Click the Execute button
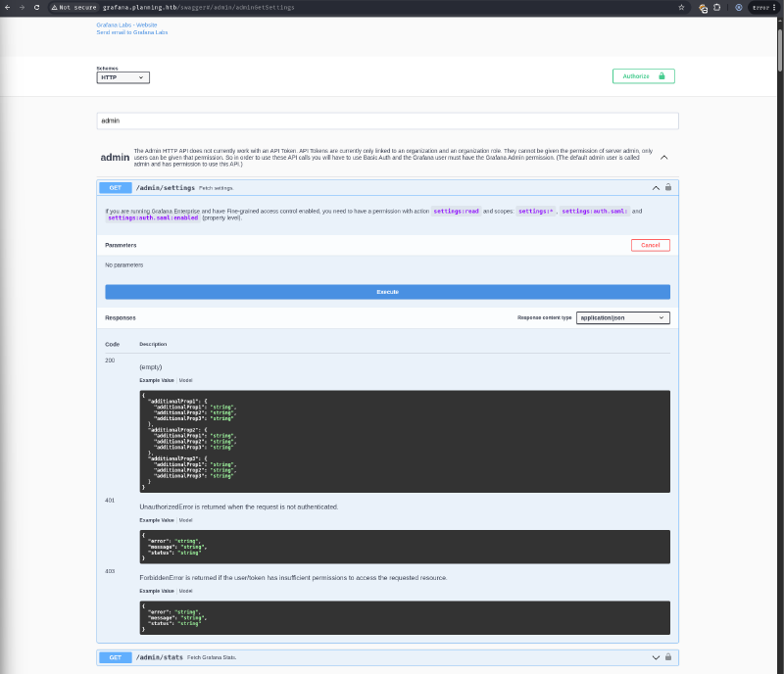 click(387, 291)
